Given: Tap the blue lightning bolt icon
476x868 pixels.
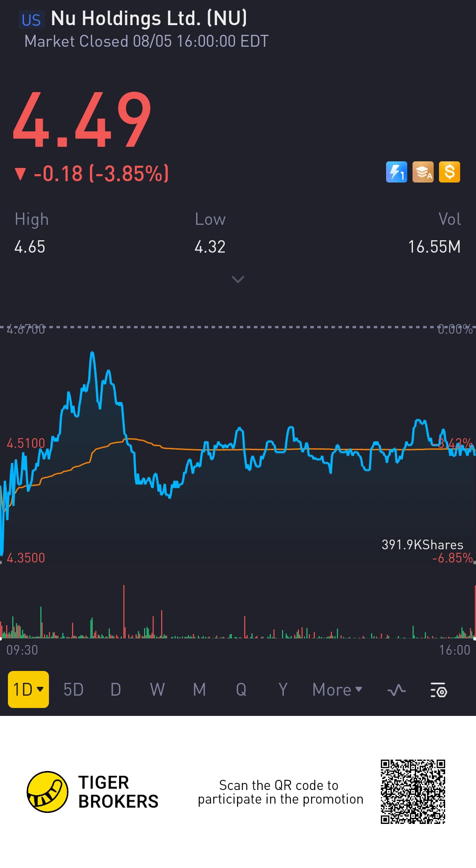Looking at the screenshot, I should tap(397, 172).
